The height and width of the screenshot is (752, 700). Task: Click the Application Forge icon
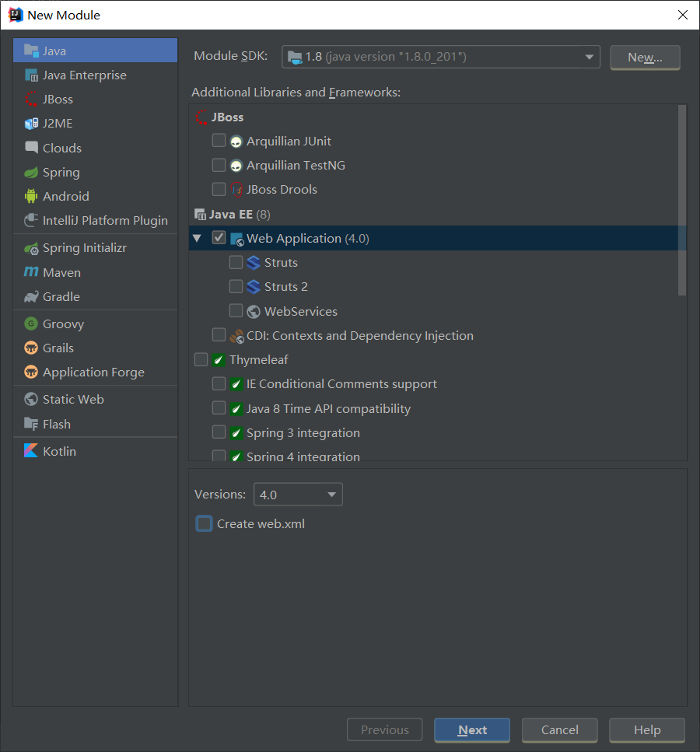31,372
